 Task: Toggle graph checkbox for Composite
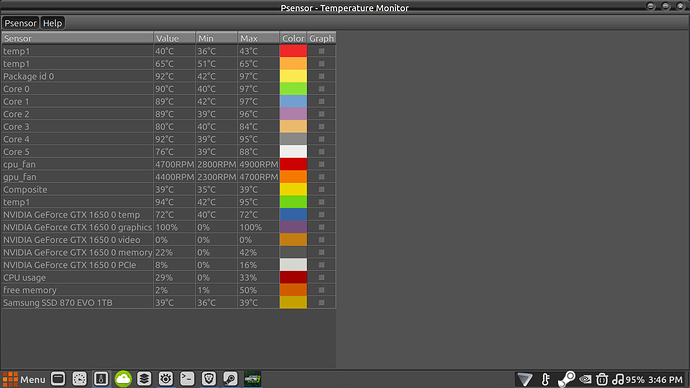tap(322, 190)
